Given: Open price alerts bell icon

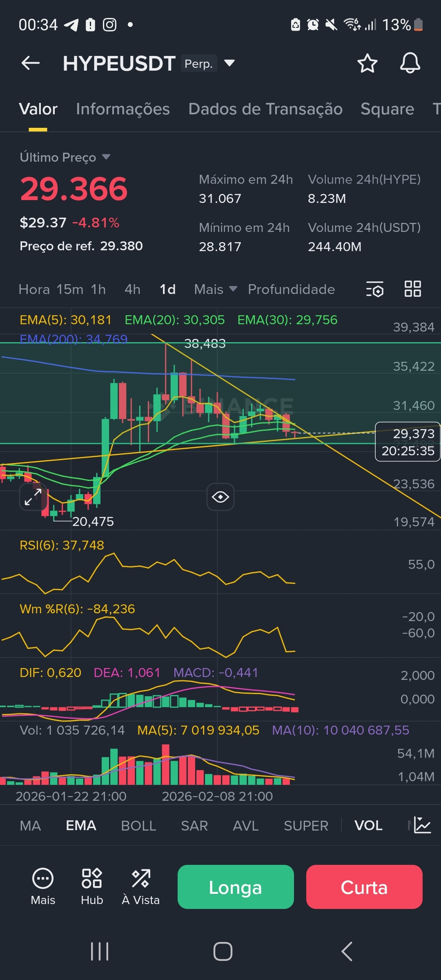Looking at the screenshot, I should tap(410, 63).
